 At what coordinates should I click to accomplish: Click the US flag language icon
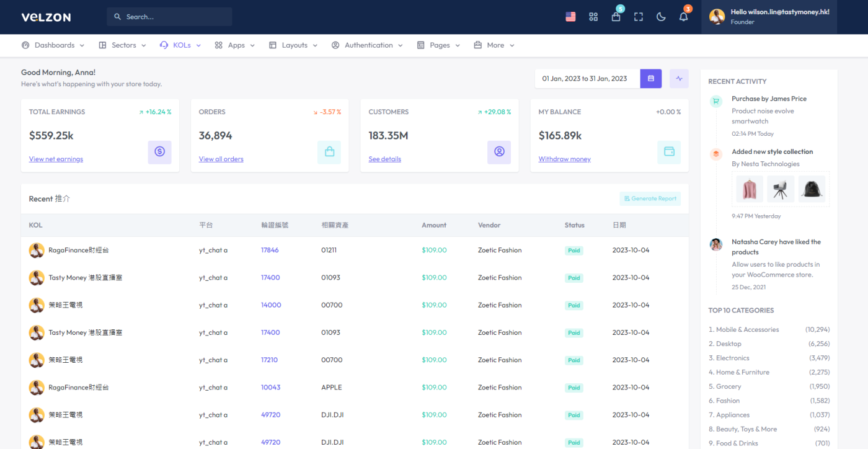point(570,17)
